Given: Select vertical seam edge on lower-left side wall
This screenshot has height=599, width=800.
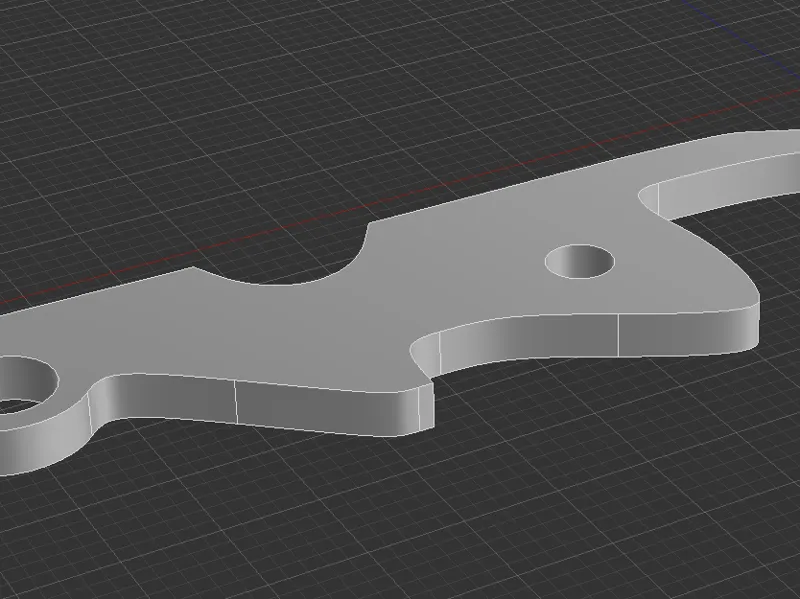Looking at the screenshot, I should coord(236,402).
